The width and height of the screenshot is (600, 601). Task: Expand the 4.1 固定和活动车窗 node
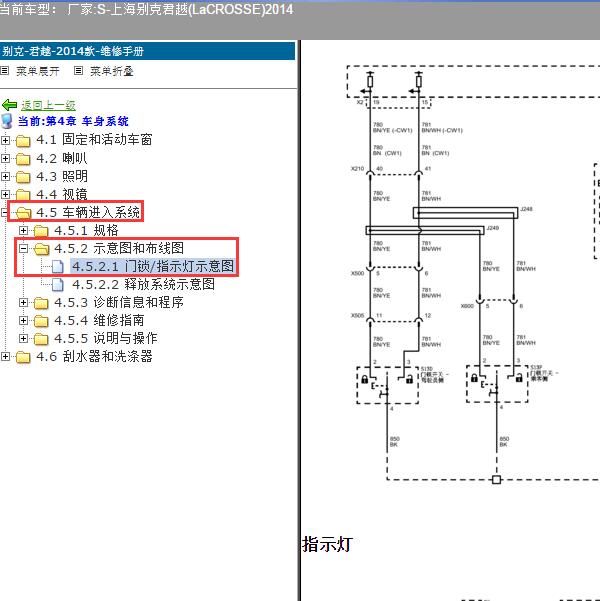[x=5, y=140]
